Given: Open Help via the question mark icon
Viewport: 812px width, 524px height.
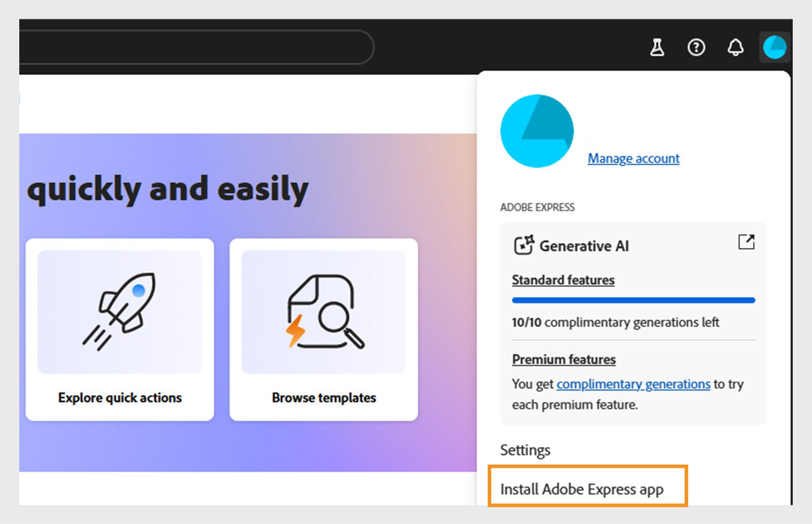Looking at the screenshot, I should (x=696, y=47).
